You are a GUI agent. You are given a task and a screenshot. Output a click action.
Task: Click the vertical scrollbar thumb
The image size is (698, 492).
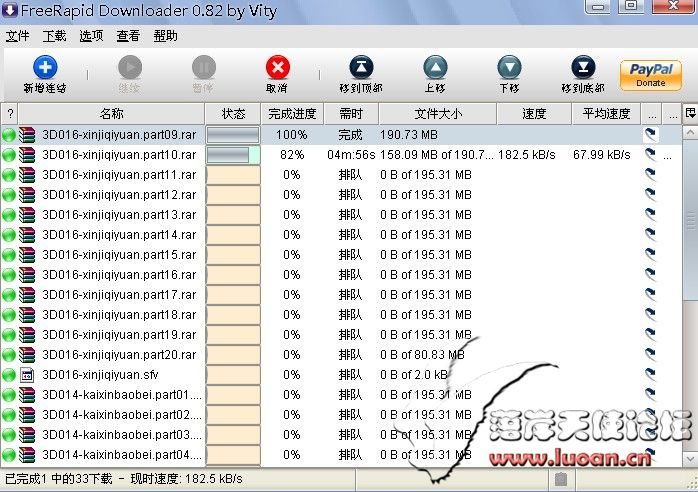click(x=690, y=220)
